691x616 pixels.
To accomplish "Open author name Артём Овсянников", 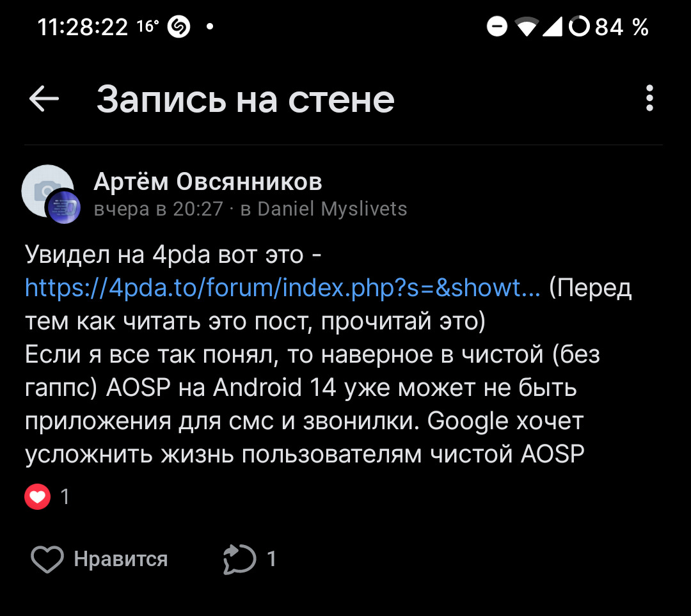I will click(208, 182).
